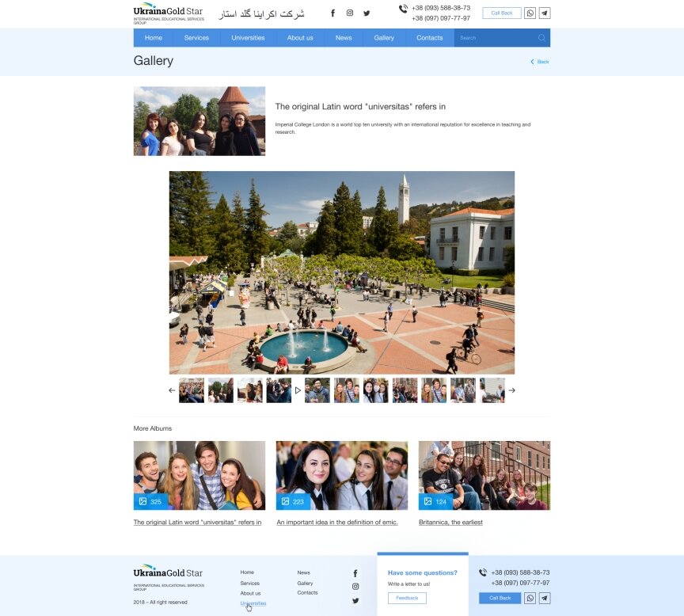The height and width of the screenshot is (616, 684).
Task: Click the UkrainaGold Star logo in footer
Action: click(x=169, y=577)
